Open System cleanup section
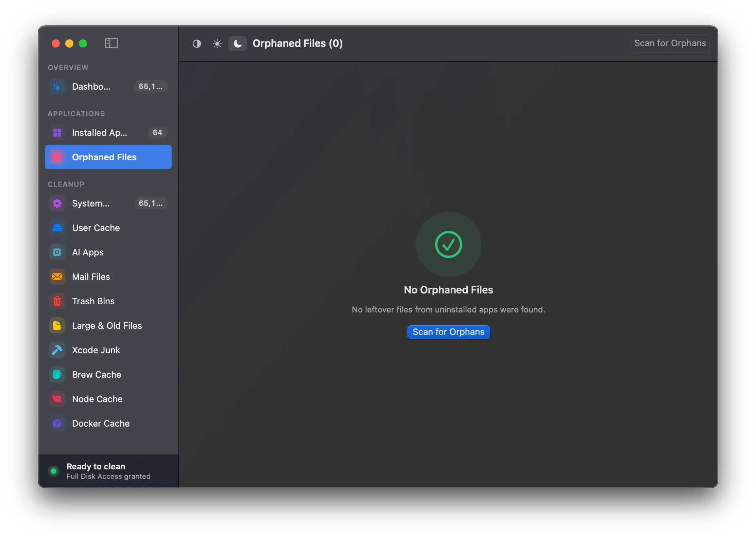The width and height of the screenshot is (756, 538). pyautogui.click(x=108, y=203)
